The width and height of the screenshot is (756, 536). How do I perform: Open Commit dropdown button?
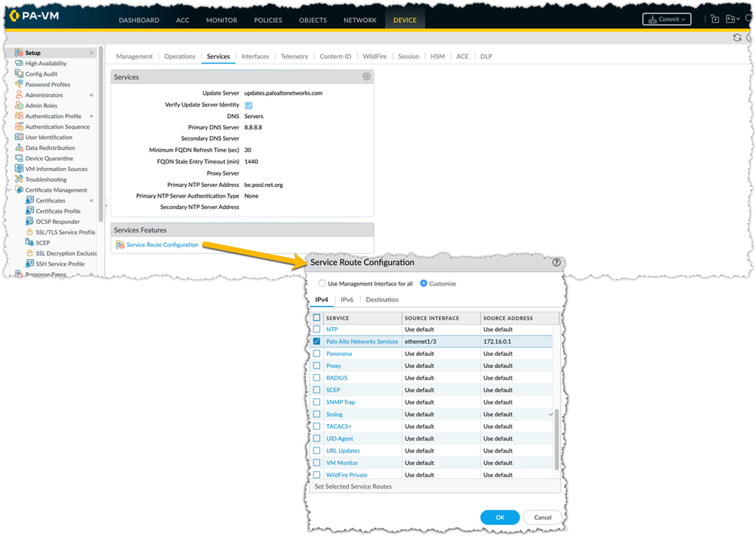[x=667, y=19]
